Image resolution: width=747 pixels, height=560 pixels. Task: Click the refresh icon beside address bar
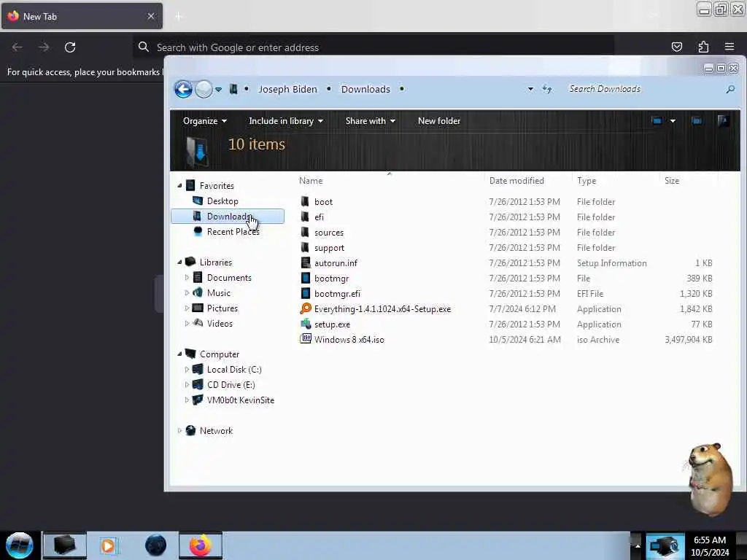click(547, 89)
